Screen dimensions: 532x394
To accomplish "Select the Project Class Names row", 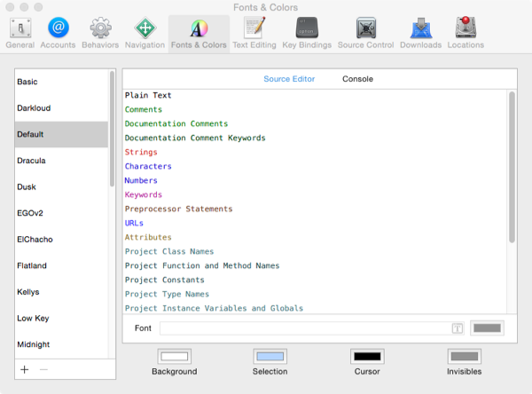I will tap(315, 252).
